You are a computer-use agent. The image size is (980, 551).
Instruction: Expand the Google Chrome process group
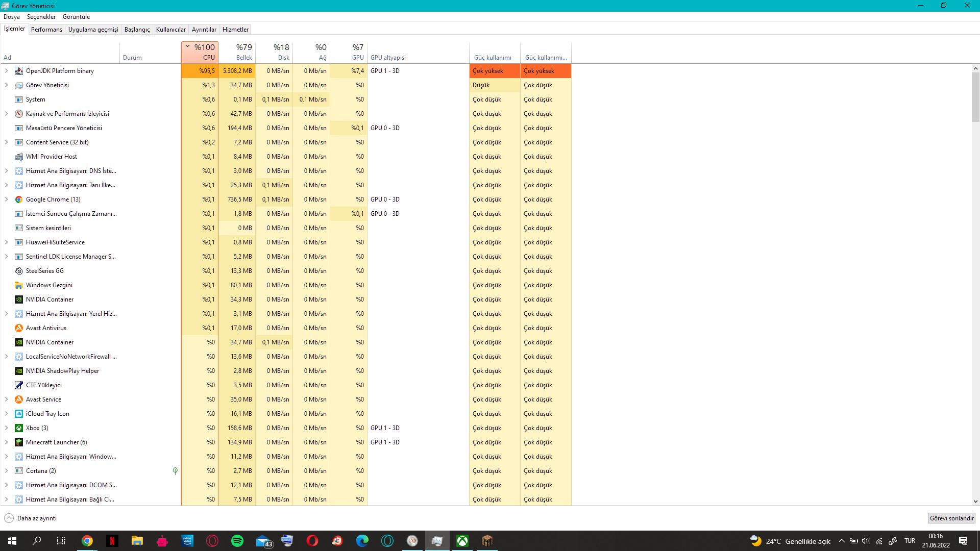coord(7,199)
